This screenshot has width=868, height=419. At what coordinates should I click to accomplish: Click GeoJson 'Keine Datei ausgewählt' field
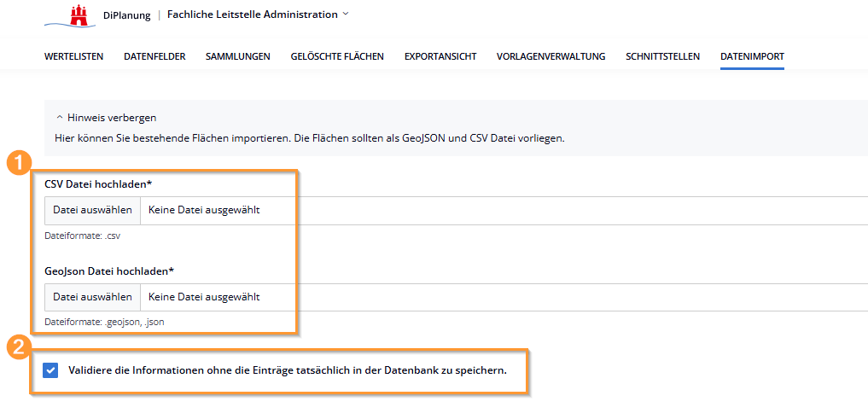[204, 297]
